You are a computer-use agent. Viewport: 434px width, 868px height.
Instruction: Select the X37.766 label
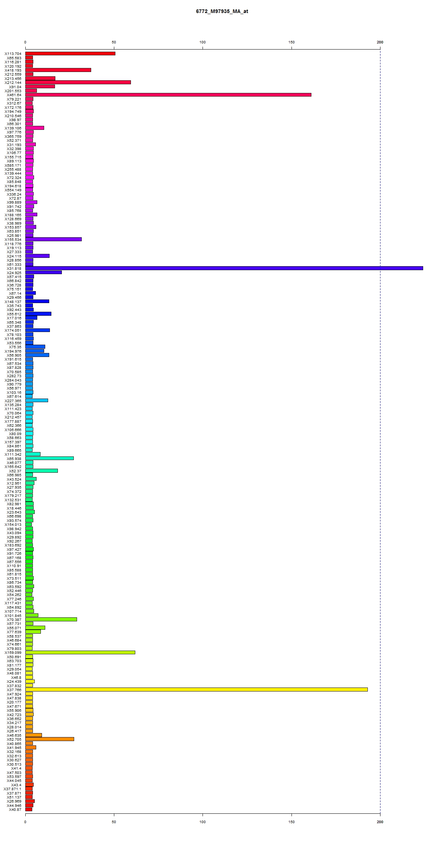(x=14, y=690)
